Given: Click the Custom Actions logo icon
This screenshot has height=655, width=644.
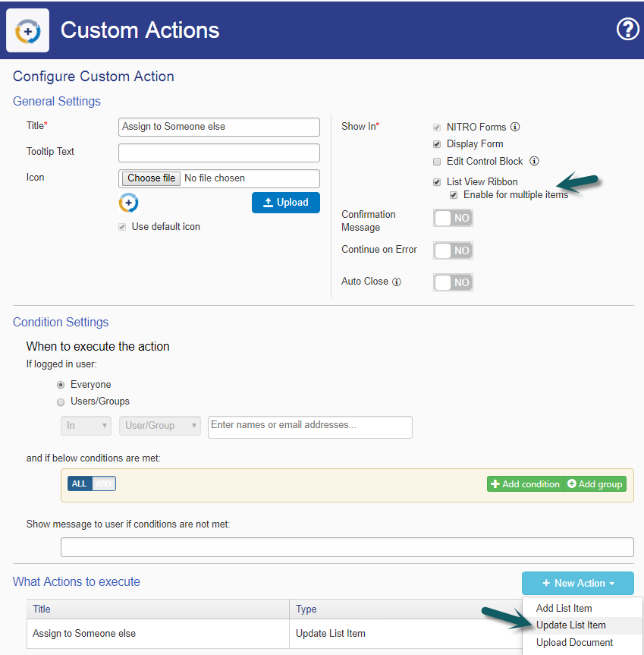Looking at the screenshot, I should click(x=27, y=30).
